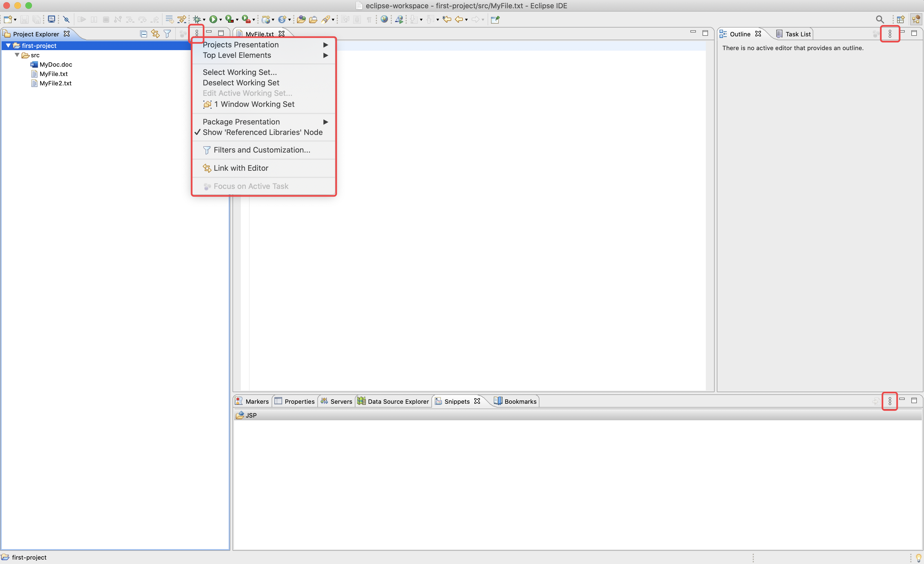Click Java EE perspective icon at top right
The width and height of the screenshot is (924, 564).
pos(916,20)
